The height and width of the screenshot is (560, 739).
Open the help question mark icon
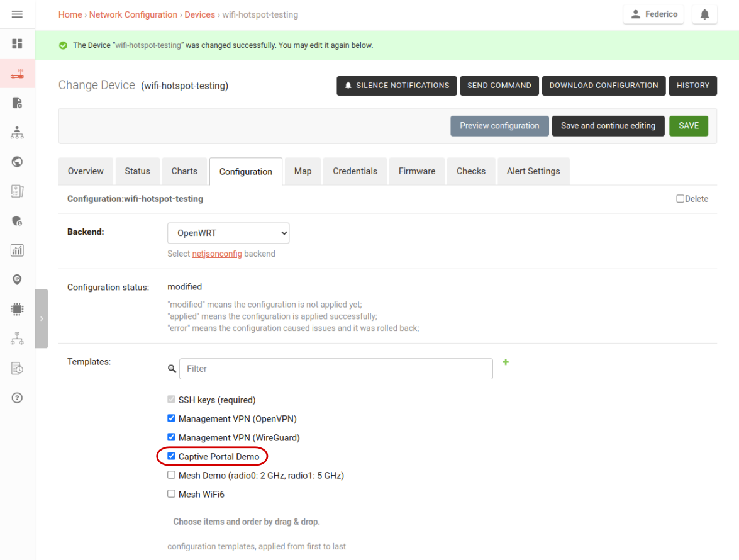[x=17, y=398]
